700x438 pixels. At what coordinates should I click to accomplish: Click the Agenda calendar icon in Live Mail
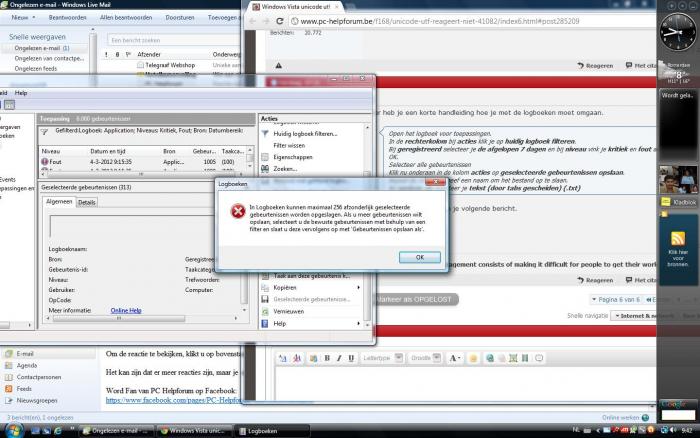[x=8, y=365]
